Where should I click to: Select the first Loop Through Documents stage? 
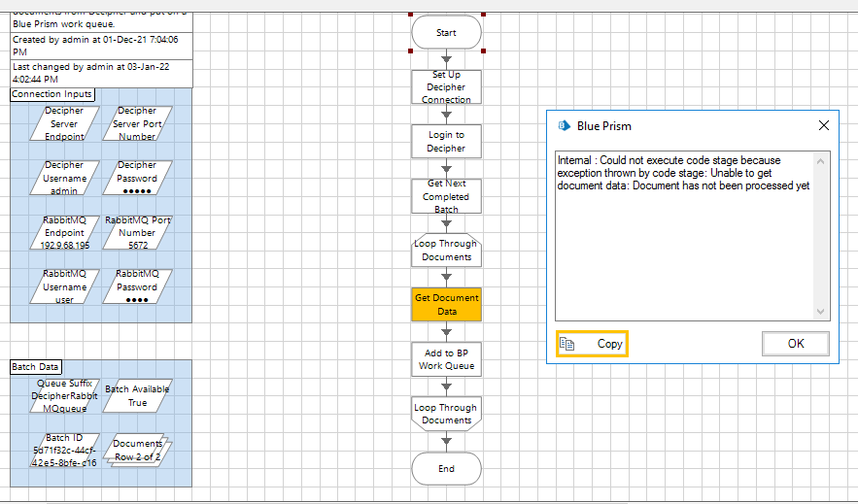pos(446,251)
